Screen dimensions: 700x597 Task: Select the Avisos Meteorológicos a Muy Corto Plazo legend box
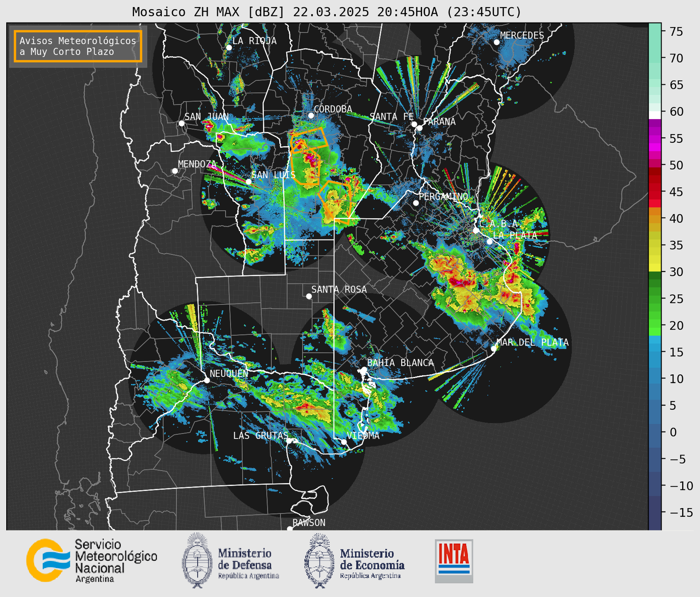pyautogui.click(x=78, y=46)
